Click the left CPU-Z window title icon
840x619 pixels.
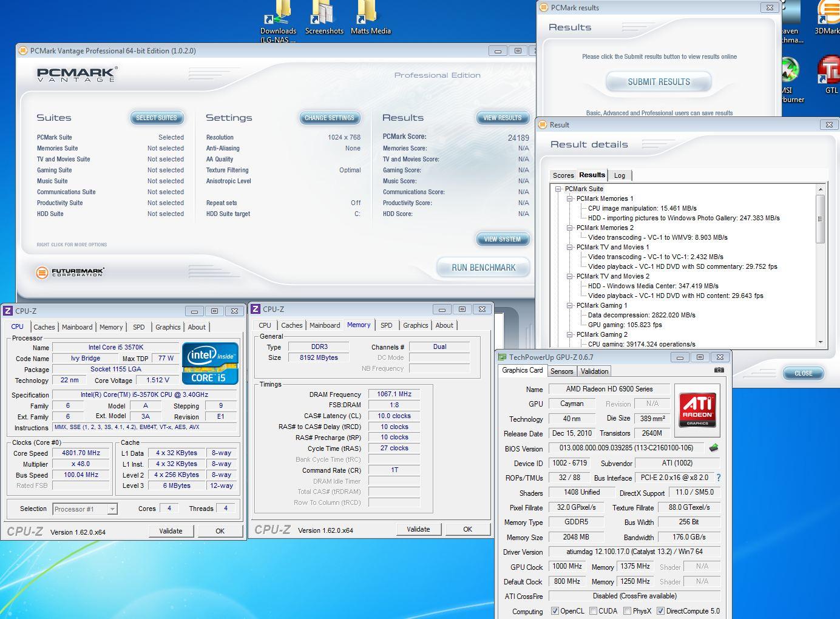pyautogui.click(x=8, y=311)
